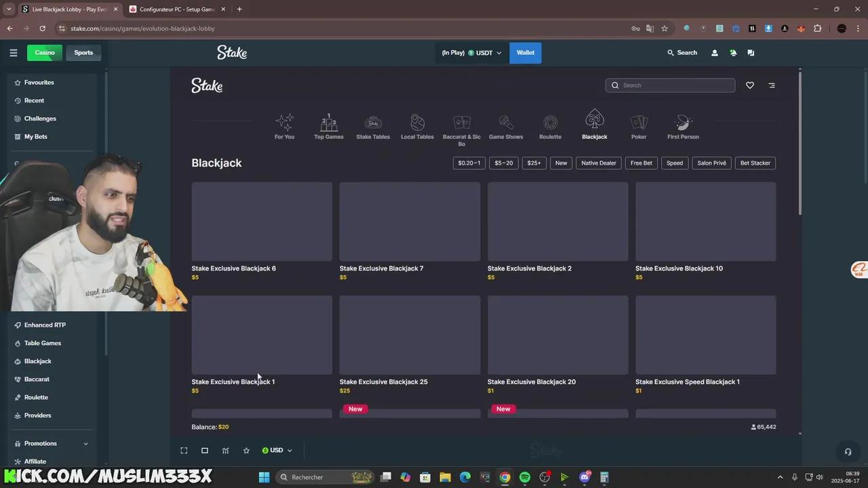Switch to the Casino tab
The image size is (868, 488).
click(45, 52)
